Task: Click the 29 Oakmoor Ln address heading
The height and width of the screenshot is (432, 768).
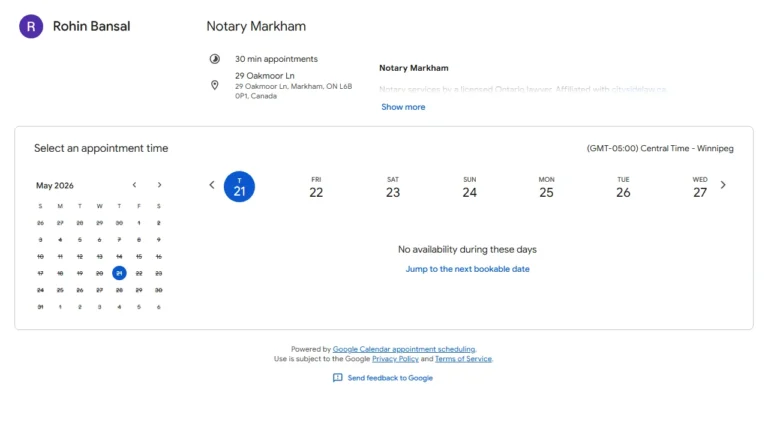Action: (x=264, y=76)
